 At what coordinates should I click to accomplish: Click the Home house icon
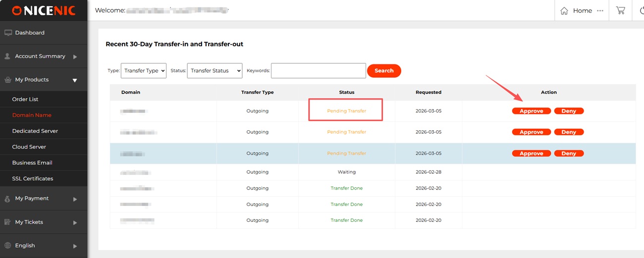tap(564, 11)
